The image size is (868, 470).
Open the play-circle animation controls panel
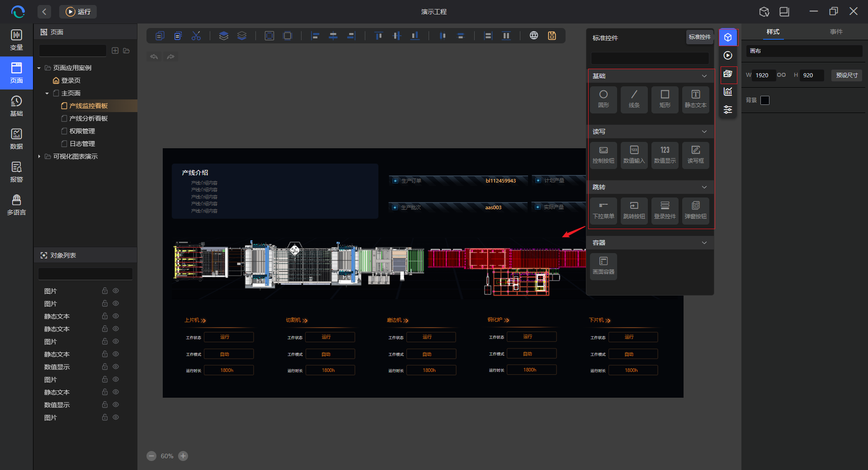click(728, 55)
